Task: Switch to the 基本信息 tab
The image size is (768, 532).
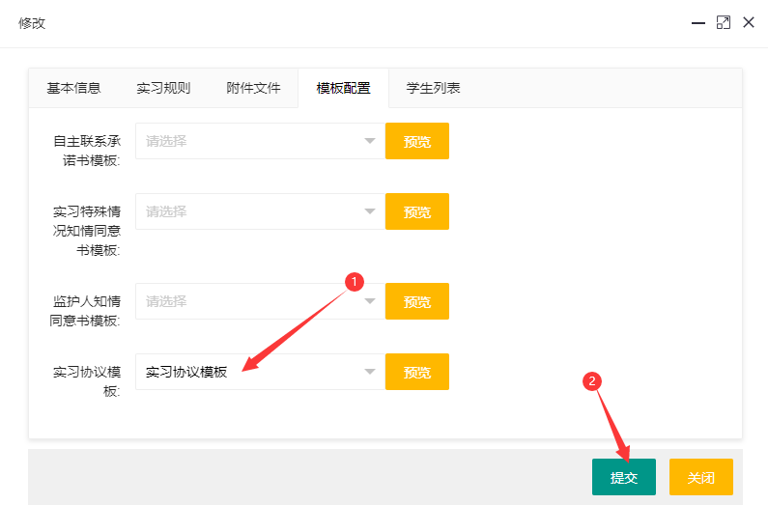Action: pos(73,88)
